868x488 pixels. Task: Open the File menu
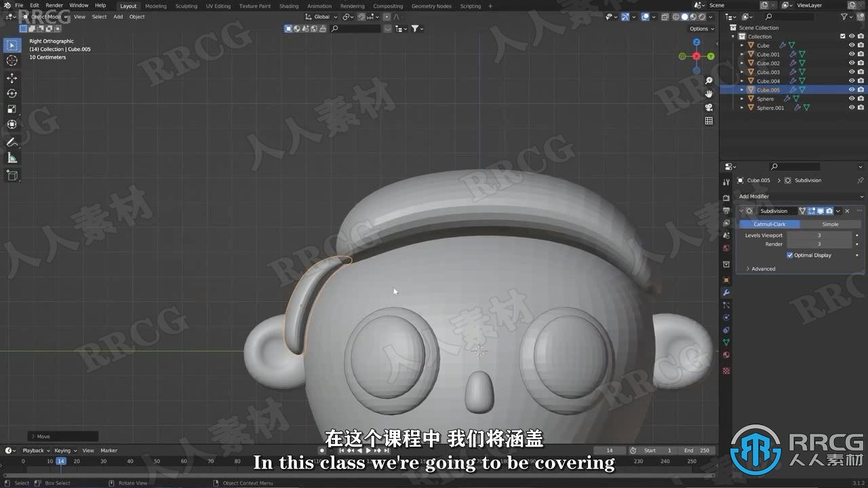[19, 5]
